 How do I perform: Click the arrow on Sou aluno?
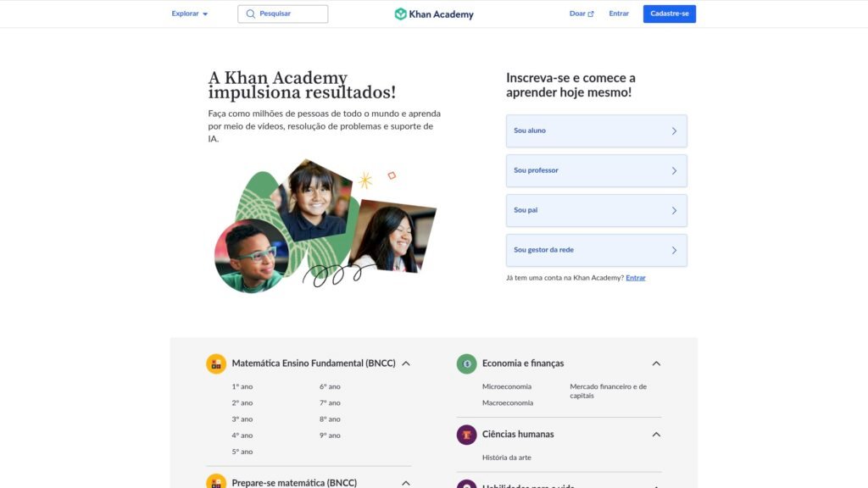674,131
